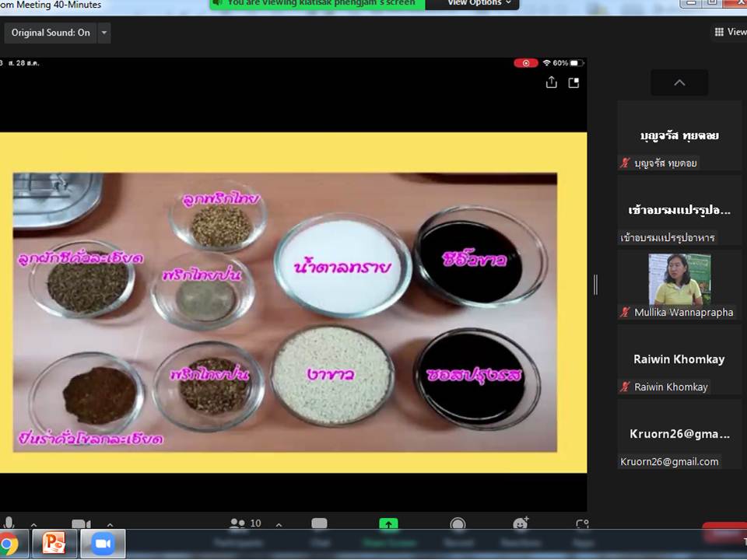
Task: Open the Participants panel icon
Action: pyautogui.click(x=237, y=523)
